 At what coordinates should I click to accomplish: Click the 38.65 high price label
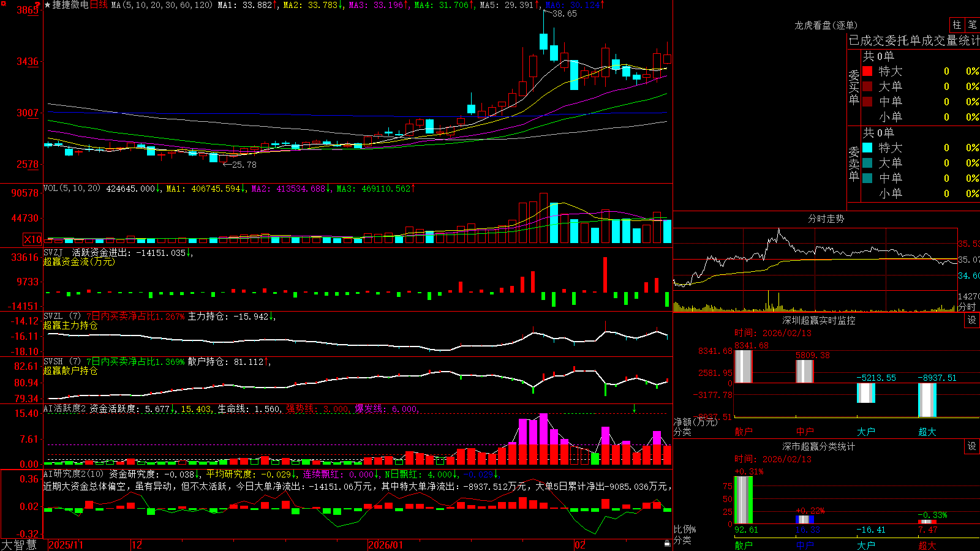pos(564,13)
